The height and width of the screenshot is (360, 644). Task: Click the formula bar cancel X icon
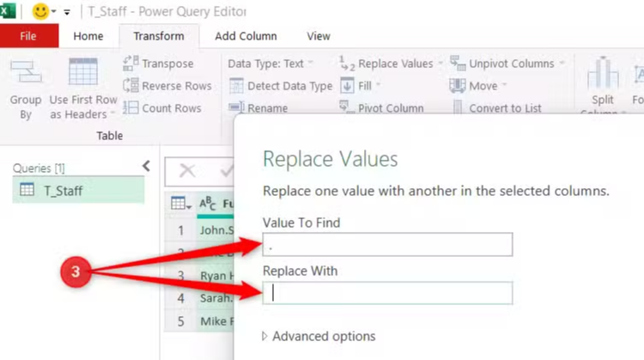tap(187, 170)
